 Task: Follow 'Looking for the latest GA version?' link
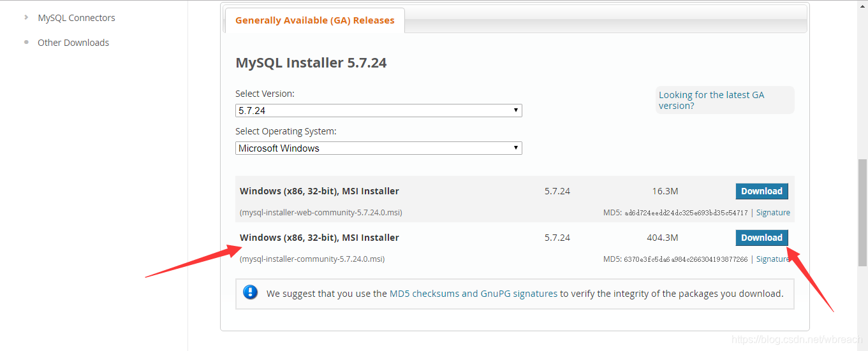tap(711, 100)
